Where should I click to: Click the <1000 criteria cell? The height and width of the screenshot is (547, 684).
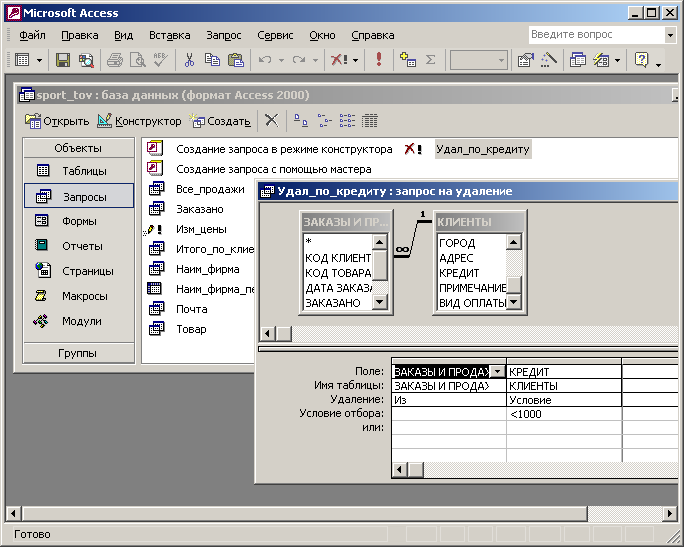click(x=564, y=414)
